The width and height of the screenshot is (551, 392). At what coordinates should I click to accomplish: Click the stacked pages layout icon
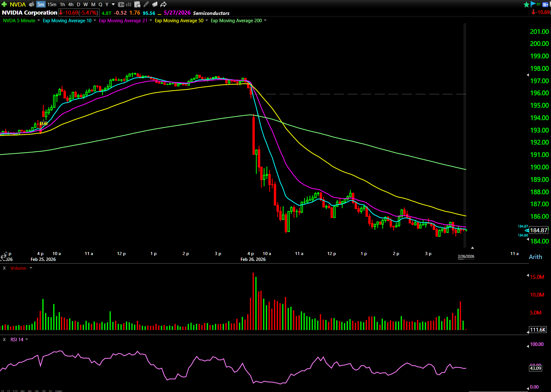click(155, 4)
